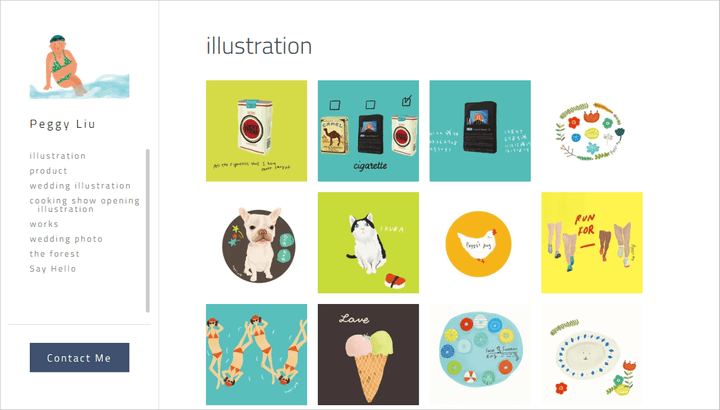Open the Lucky Strike cigarette pack illustration
This screenshot has height=410, width=720.
[x=256, y=131]
